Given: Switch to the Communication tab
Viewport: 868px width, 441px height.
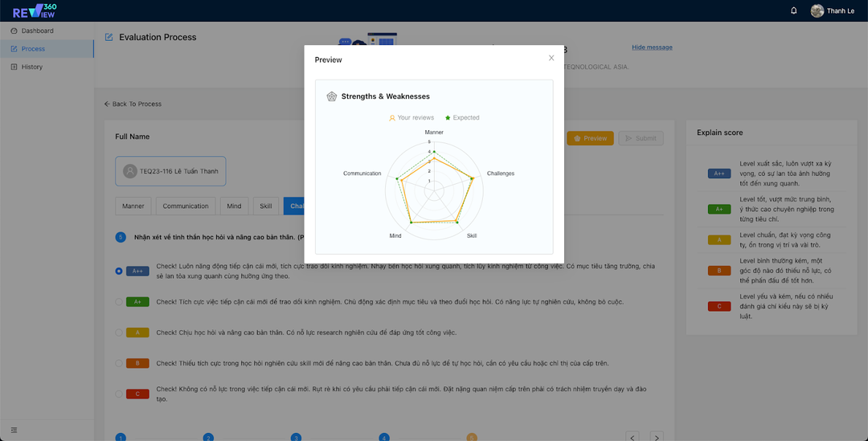Looking at the screenshot, I should click(x=186, y=206).
